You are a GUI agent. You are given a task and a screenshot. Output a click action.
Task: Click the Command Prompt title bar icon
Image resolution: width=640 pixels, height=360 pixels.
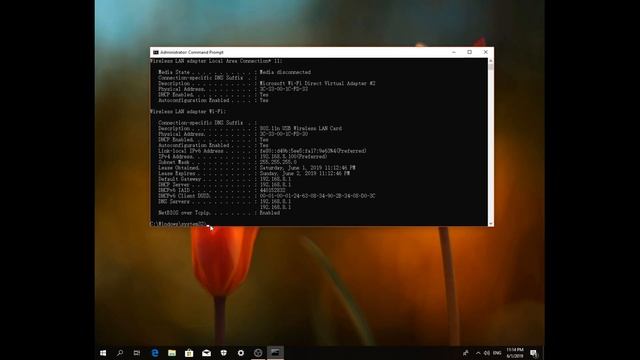pyautogui.click(x=156, y=52)
